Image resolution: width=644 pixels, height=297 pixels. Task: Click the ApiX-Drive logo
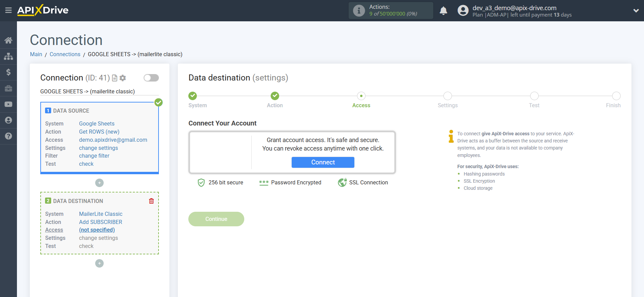tap(43, 10)
